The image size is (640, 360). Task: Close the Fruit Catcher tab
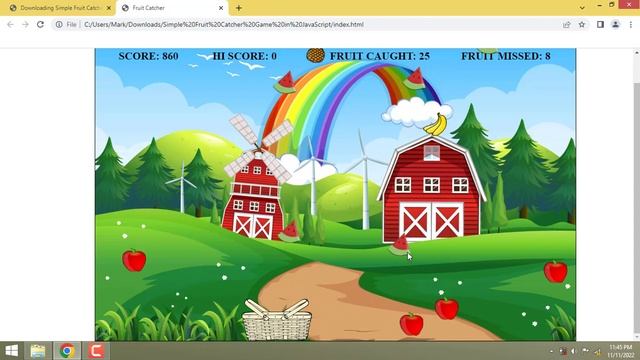click(x=221, y=8)
